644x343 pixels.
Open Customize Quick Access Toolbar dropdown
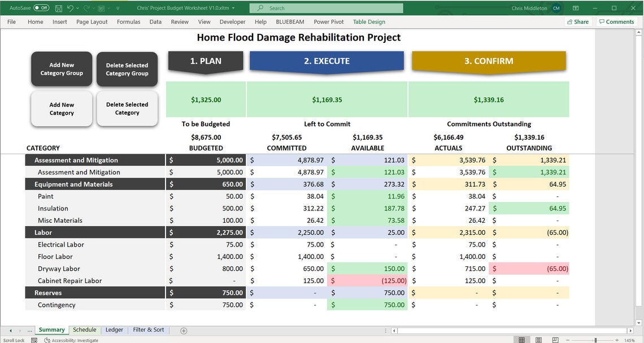pos(118,8)
